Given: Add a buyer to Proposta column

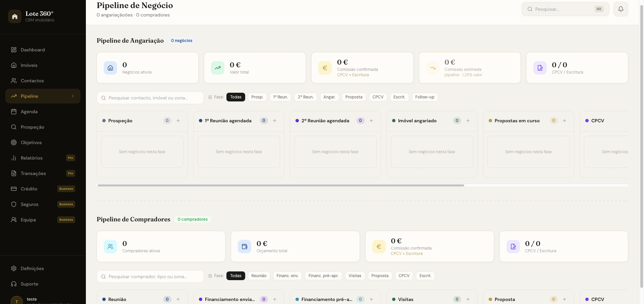Looking at the screenshot, I should pyautogui.click(x=565, y=299).
